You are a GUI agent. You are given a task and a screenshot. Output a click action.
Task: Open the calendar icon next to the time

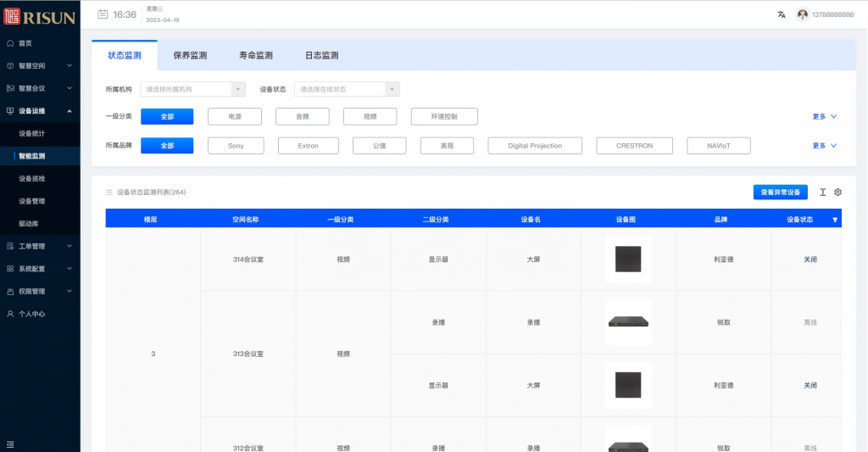click(103, 14)
